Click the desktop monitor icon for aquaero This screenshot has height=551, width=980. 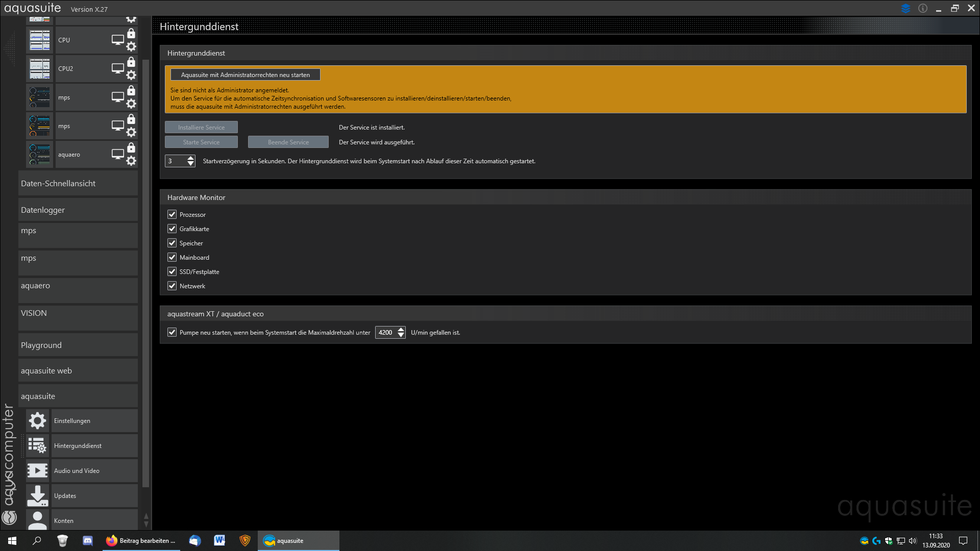click(x=118, y=154)
